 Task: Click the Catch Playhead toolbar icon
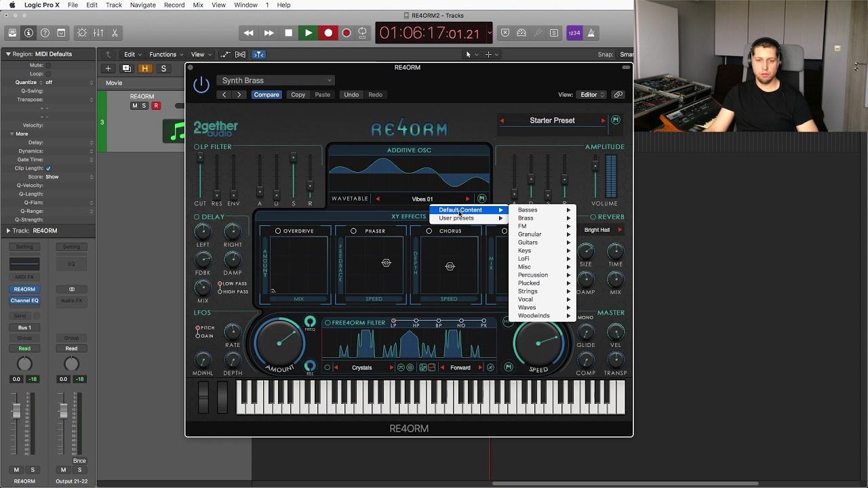pos(258,54)
